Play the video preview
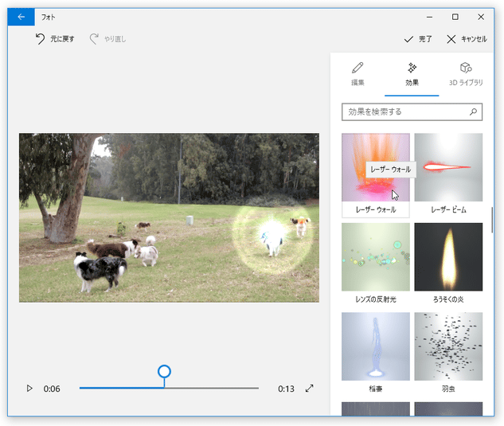 tap(29, 389)
